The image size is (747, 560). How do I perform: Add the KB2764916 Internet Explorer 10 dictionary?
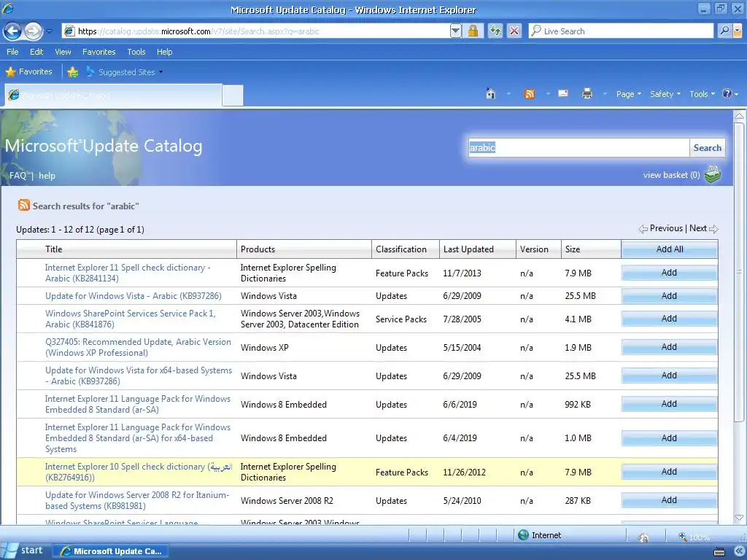pyautogui.click(x=669, y=472)
